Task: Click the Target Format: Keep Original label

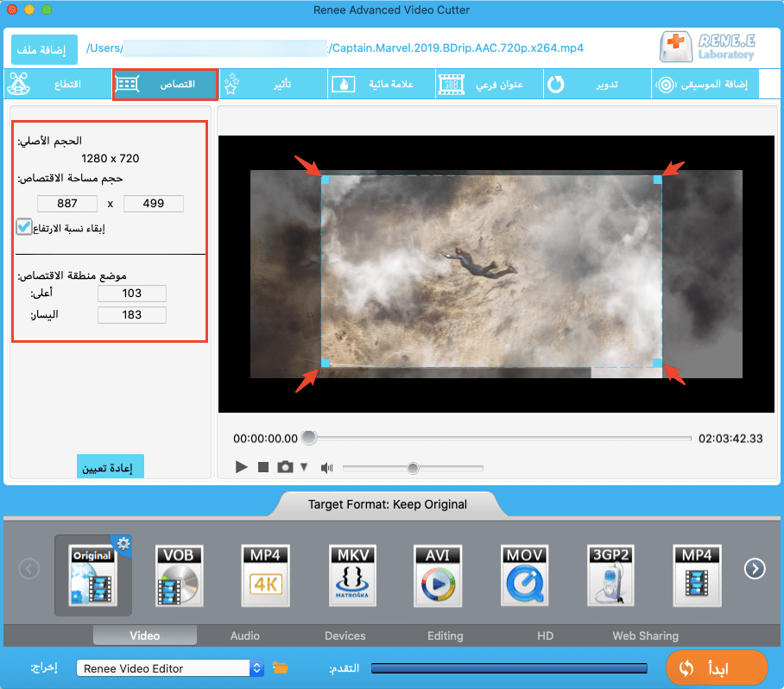Action: (x=388, y=504)
